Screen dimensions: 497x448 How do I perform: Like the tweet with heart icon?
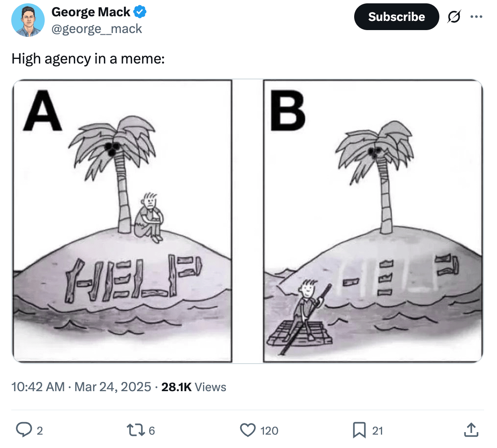(x=248, y=430)
